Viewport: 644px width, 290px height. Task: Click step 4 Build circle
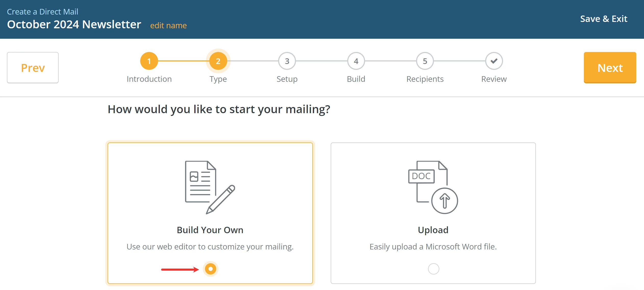[x=356, y=61]
